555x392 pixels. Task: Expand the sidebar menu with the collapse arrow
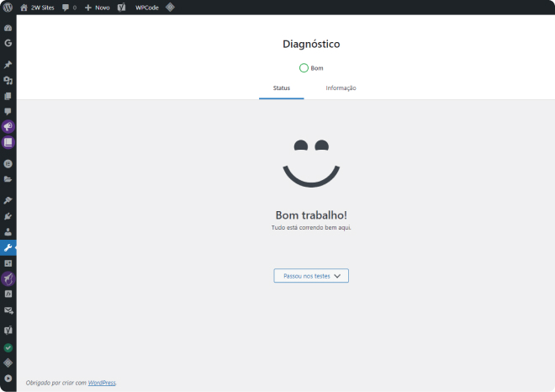click(x=8, y=379)
